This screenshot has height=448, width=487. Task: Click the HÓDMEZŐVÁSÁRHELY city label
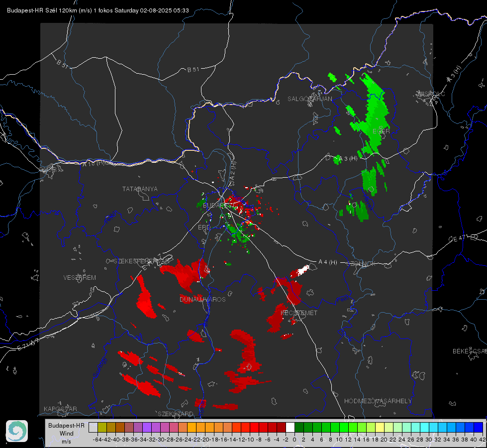click(378, 401)
